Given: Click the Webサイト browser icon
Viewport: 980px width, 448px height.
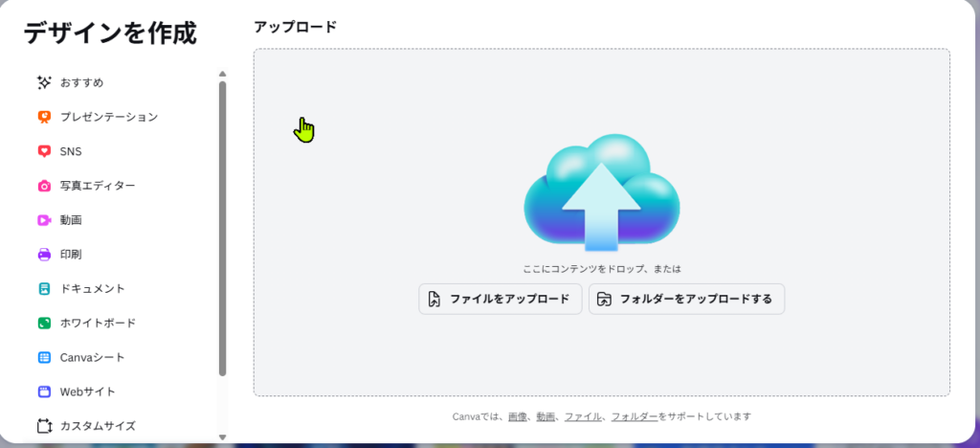Looking at the screenshot, I should click(44, 392).
